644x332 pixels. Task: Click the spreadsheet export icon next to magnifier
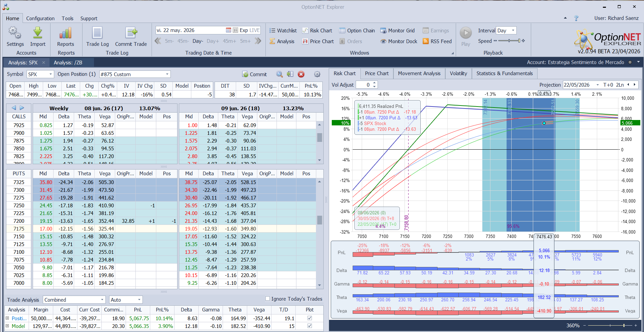point(290,74)
